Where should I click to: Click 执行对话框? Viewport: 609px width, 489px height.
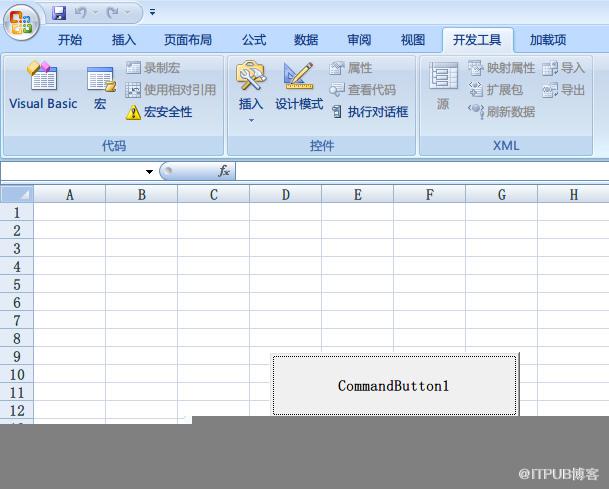tap(370, 112)
